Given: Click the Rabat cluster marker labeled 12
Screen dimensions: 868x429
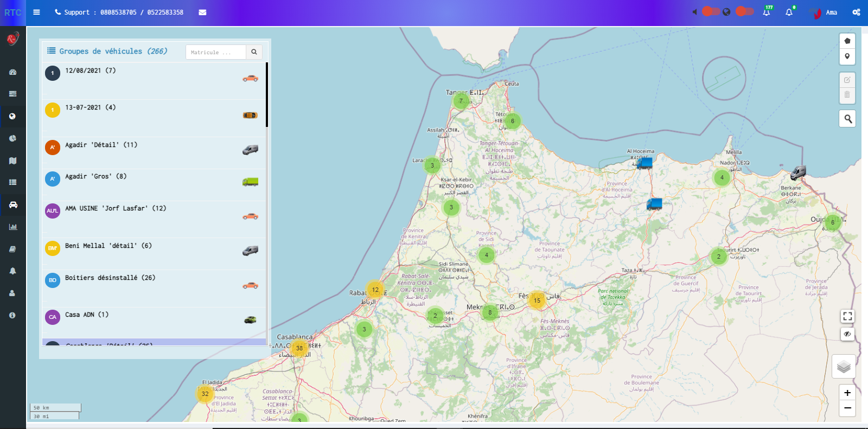Looking at the screenshot, I should pos(375,290).
